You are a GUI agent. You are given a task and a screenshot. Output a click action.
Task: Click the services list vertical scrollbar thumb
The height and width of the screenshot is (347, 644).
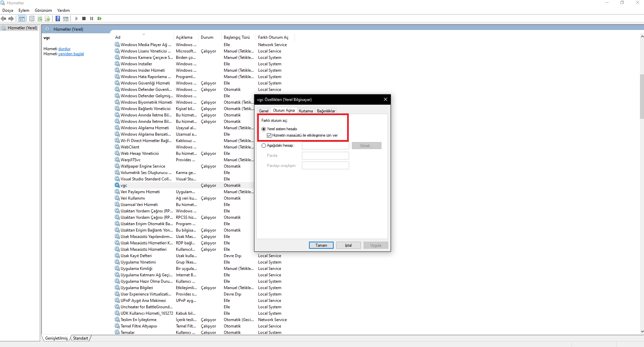642,96
